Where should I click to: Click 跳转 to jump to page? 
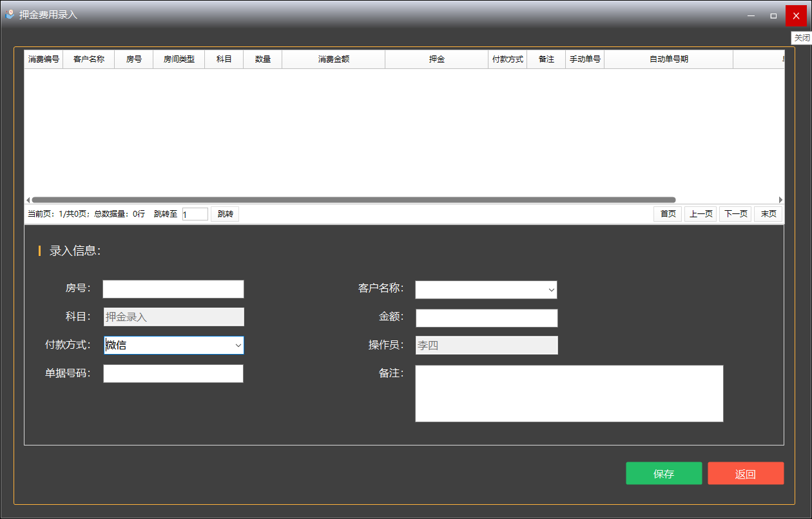point(225,214)
